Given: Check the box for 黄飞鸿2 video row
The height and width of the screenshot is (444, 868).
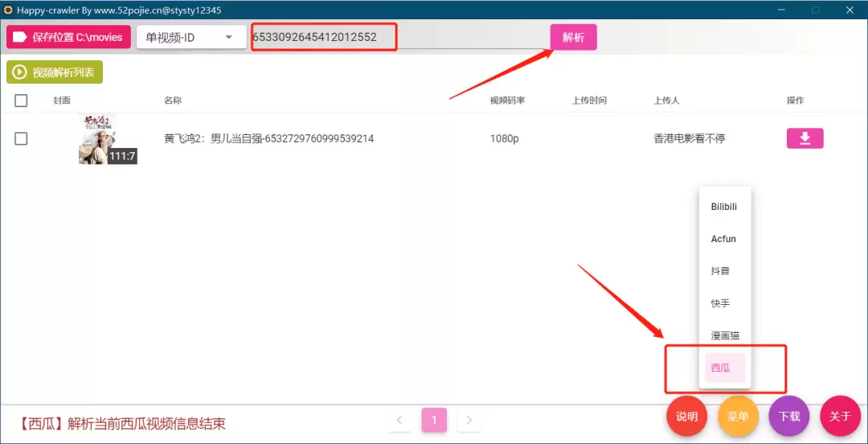Looking at the screenshot, I should click(x=21, y=138).
